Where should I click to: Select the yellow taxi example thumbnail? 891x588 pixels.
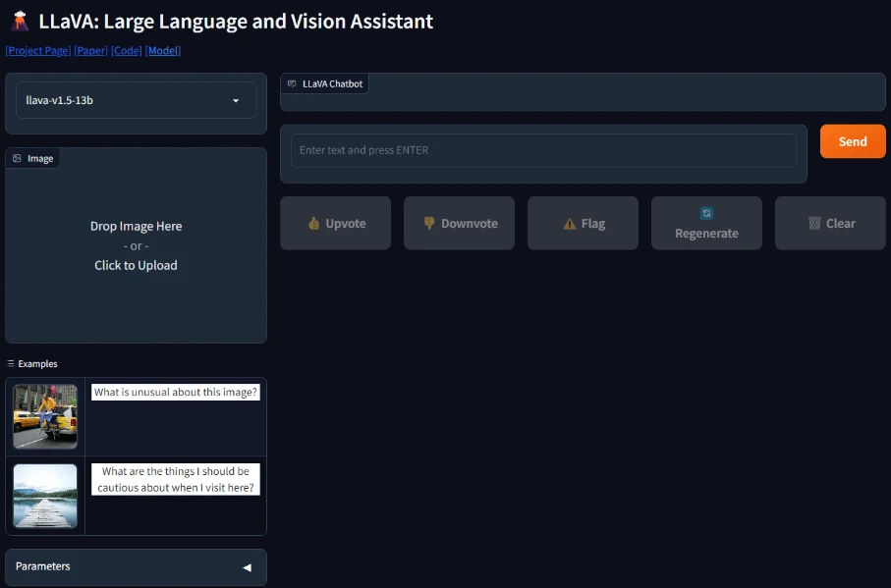pos(45,416)
